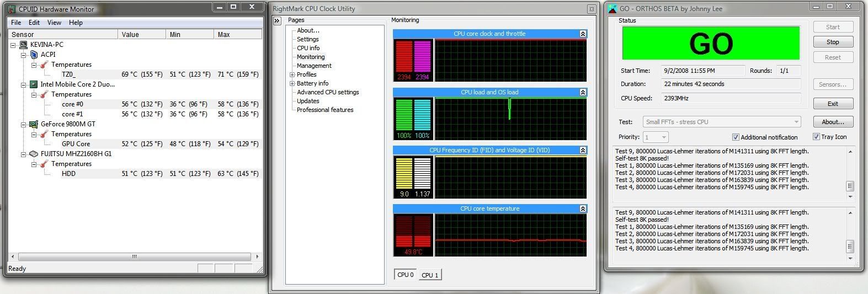The image size is (868, 294).
Task: Click the FUJITSU MHZ2160BH hard drive icon
Action: point(34,154)
